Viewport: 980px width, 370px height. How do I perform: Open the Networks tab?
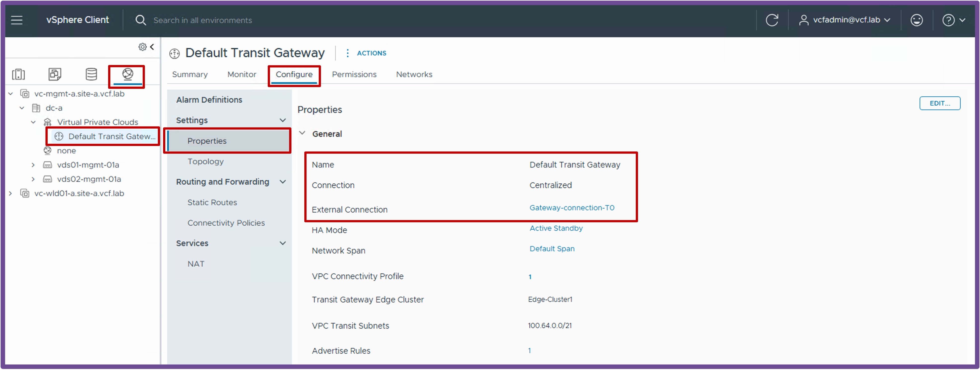414,75
